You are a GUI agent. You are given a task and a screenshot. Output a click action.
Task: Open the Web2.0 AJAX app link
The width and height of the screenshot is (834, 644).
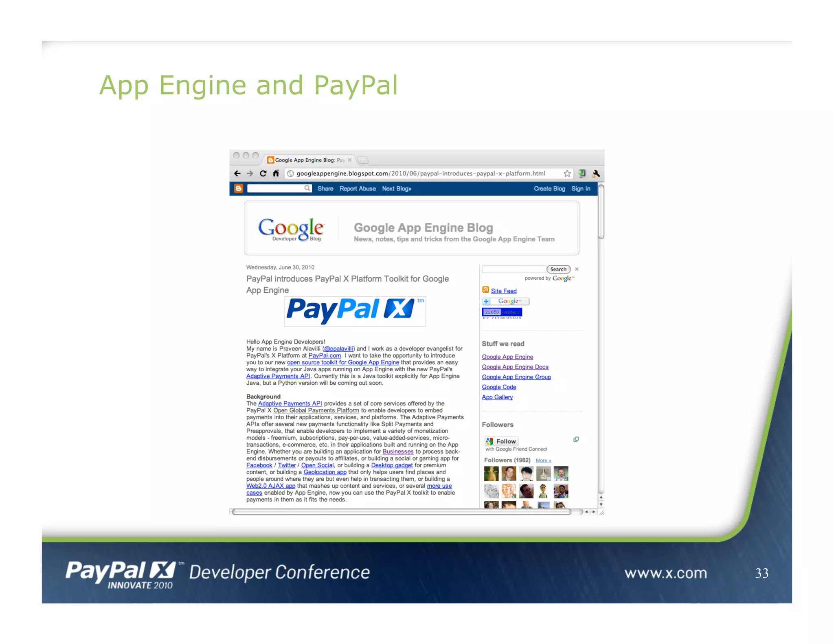click(x=271, y=486)
